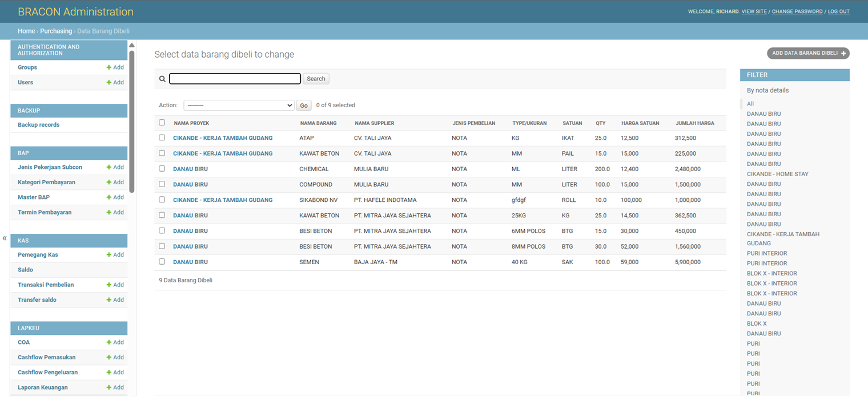Collapse sidebar with double-chevron toggle
This screenshot has height=397, width=868.
coord(5,238)
